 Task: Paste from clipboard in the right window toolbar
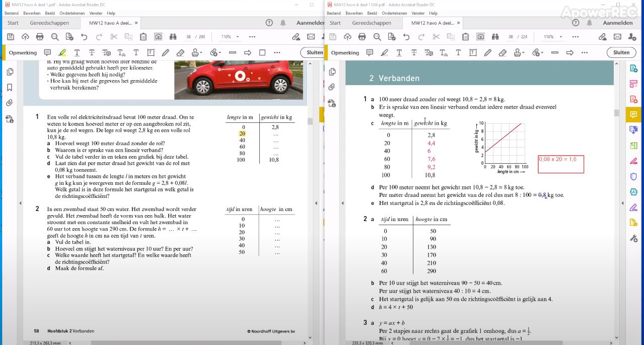[466, 37]
